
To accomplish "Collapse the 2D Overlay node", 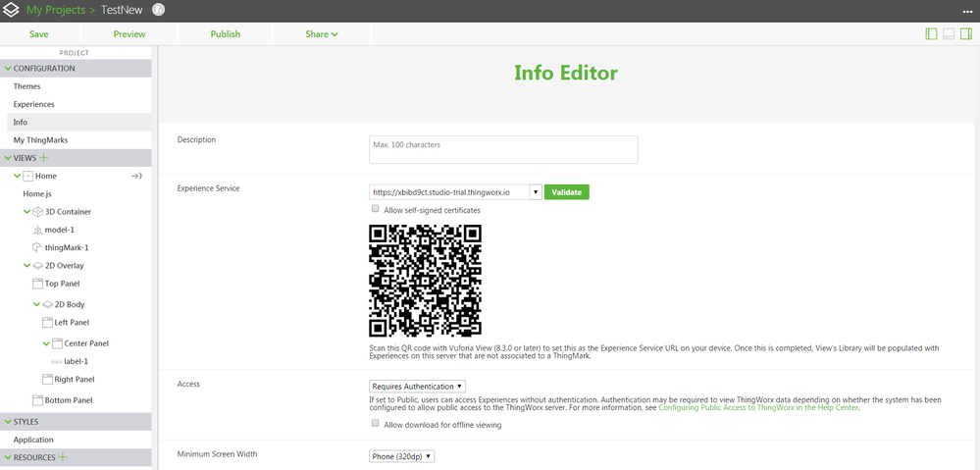I will [x=26, y=266].
